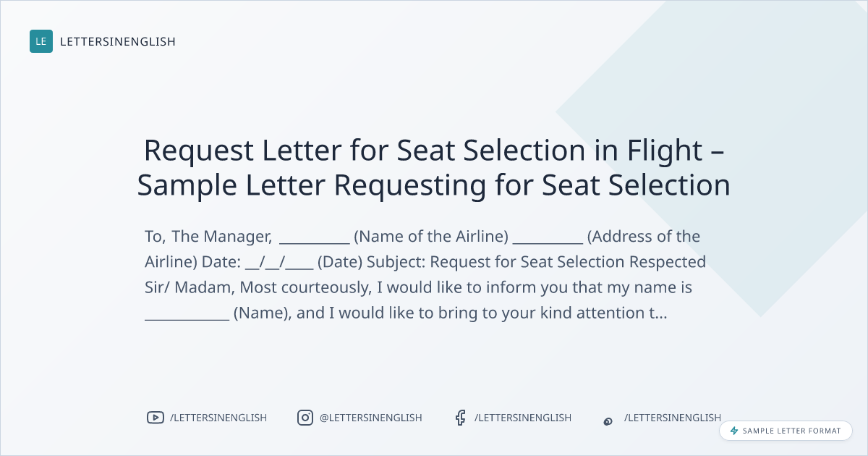Click the Request Letter for Seat Selection heading

(x=433, y=151)
